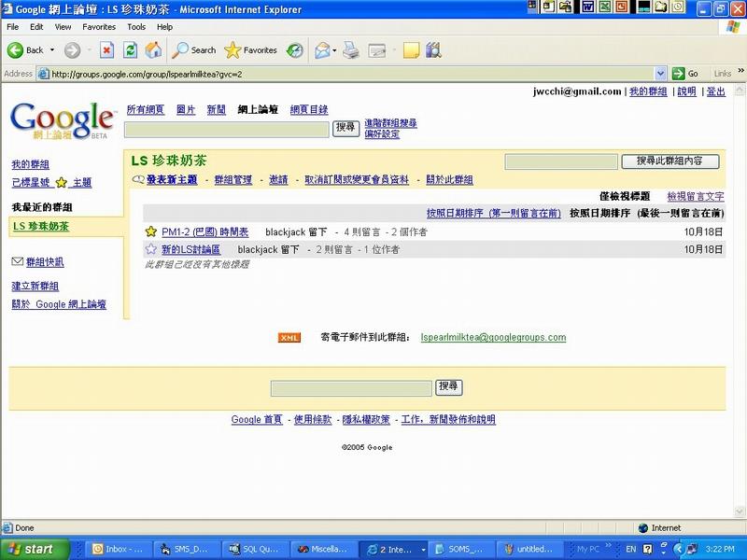This screenshot has width=747, height=560.
Task: Open the View menu
Action: (63, 27)
